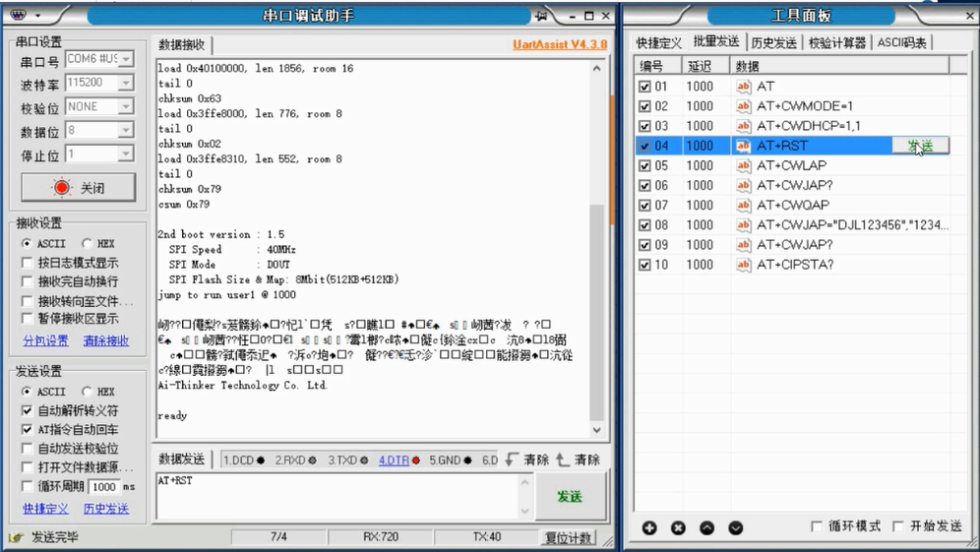This screenshot has width=980, height=552.
Task: Open the title bar dropdown arrow beside logo
Action: click(x=38, y=15)
